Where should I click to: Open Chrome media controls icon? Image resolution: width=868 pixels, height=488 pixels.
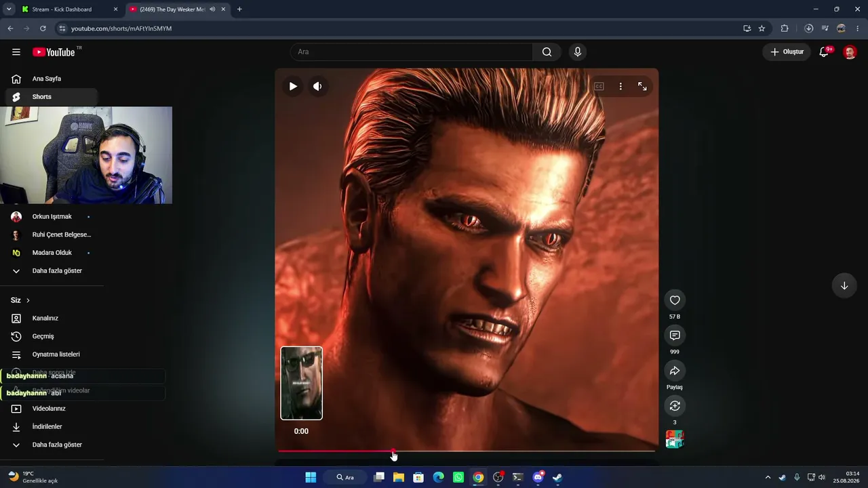(825, 28)
